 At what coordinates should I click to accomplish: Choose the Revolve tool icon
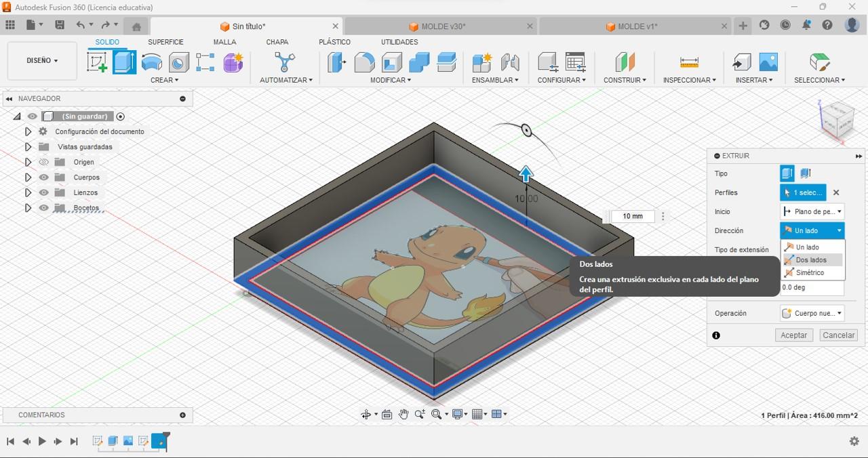click(152, 62)
